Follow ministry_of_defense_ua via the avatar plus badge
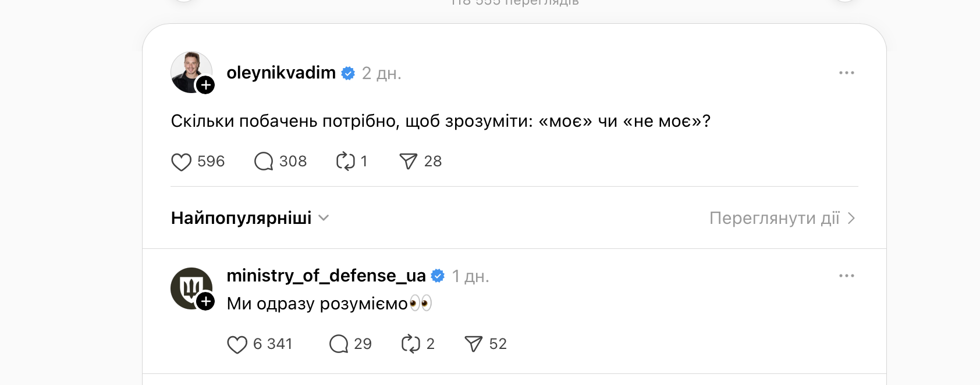The image size is (980, 385). coord(205,301)
